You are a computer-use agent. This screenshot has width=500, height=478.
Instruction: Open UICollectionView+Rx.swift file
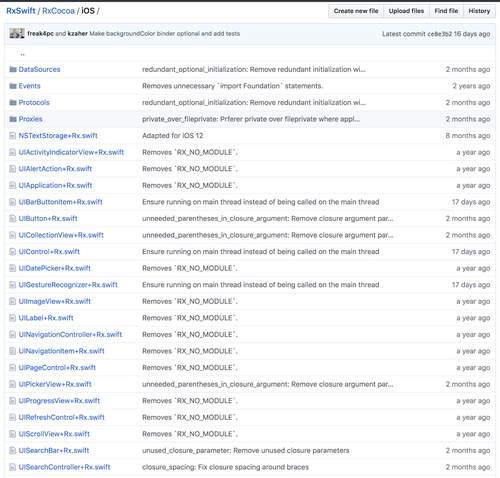click(x=61, y=235)
